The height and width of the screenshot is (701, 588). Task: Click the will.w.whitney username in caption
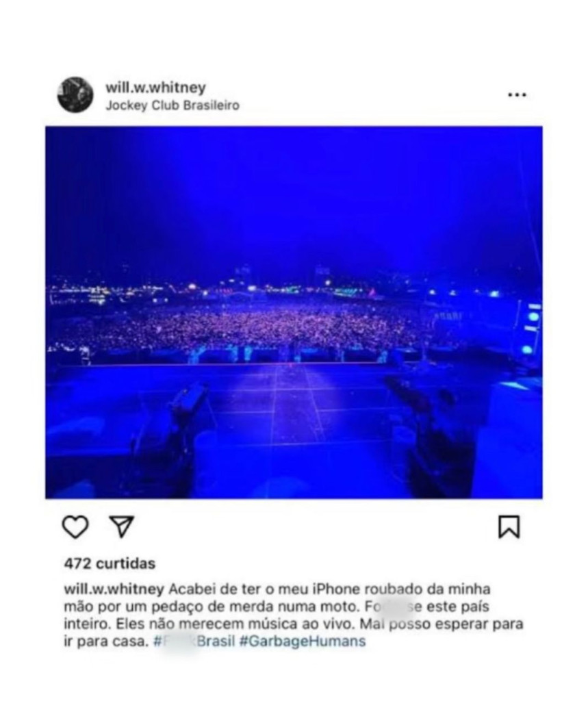point(114,589)
